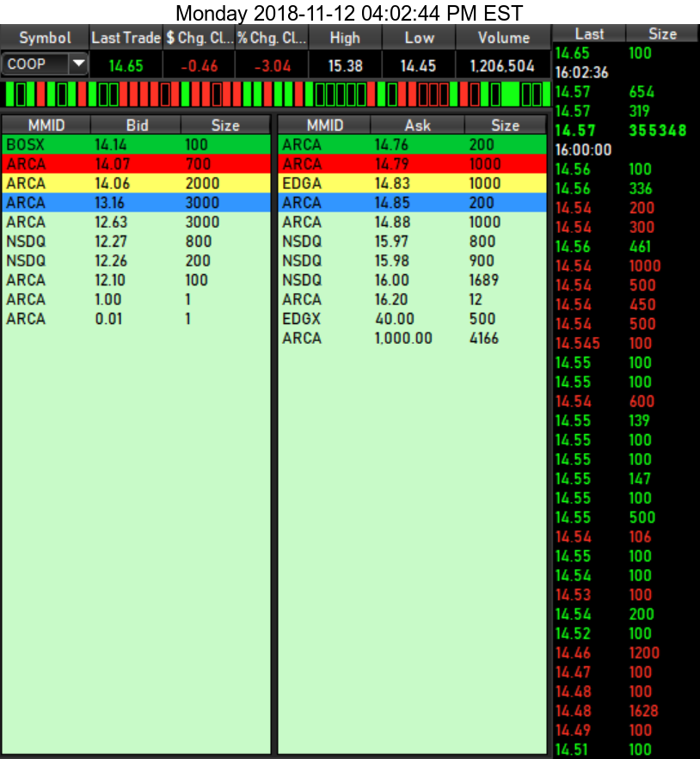Open the COOP symbol selector dropdown
The image size is (700, 759).
tap(78, 64)
